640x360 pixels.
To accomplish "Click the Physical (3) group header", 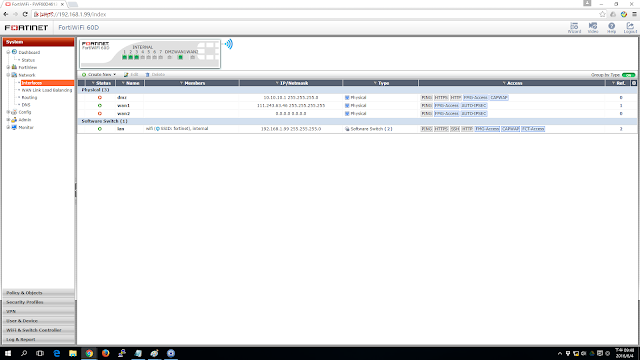I will tap(95, 90).
